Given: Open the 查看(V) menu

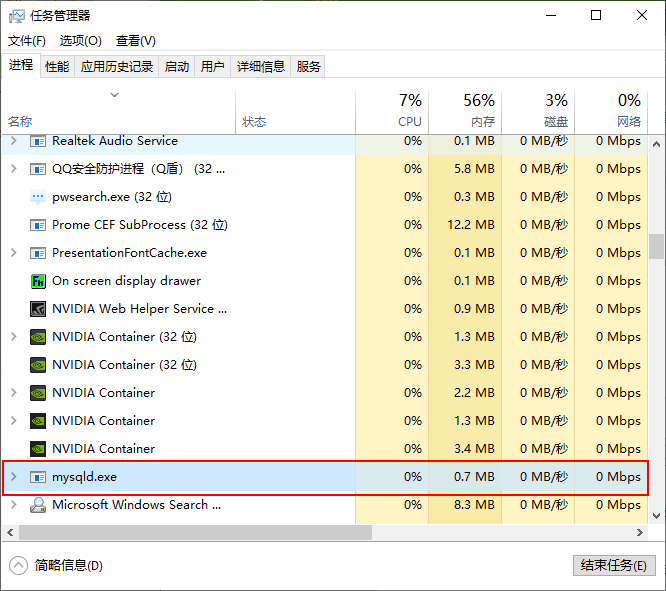Looking at the screenshot, I should click(135, 41).
